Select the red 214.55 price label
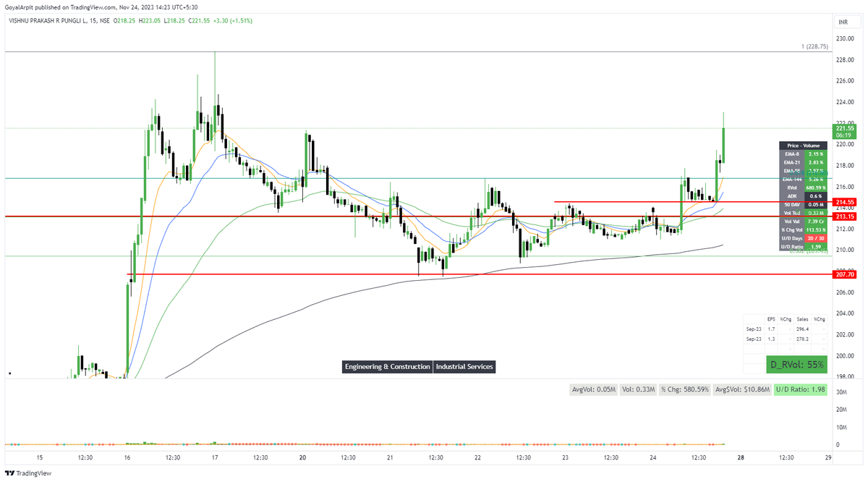 [x=844, y=202]
